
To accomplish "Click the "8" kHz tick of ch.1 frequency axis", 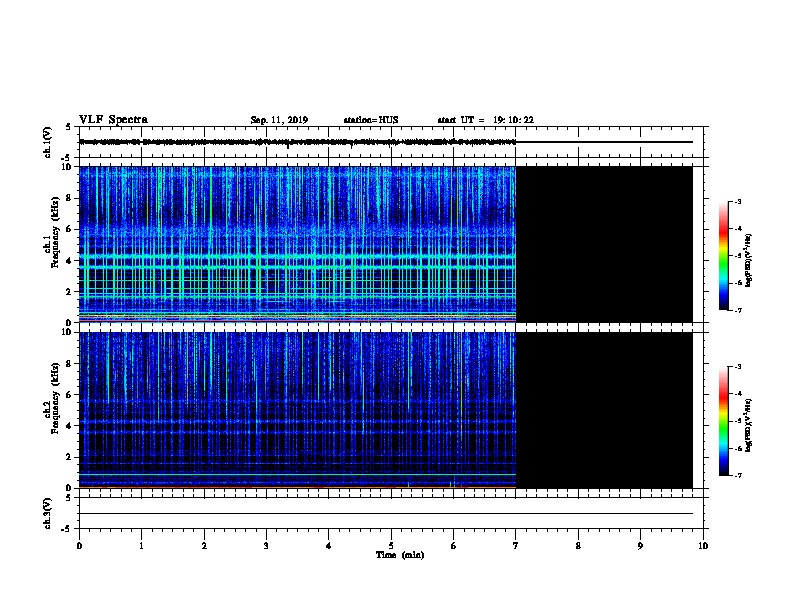I will coord(70,198).
